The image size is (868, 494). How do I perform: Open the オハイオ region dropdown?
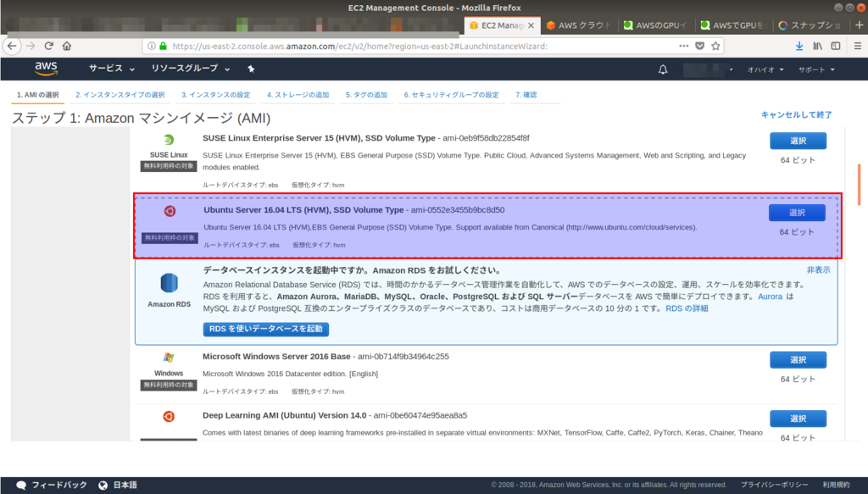765,69
